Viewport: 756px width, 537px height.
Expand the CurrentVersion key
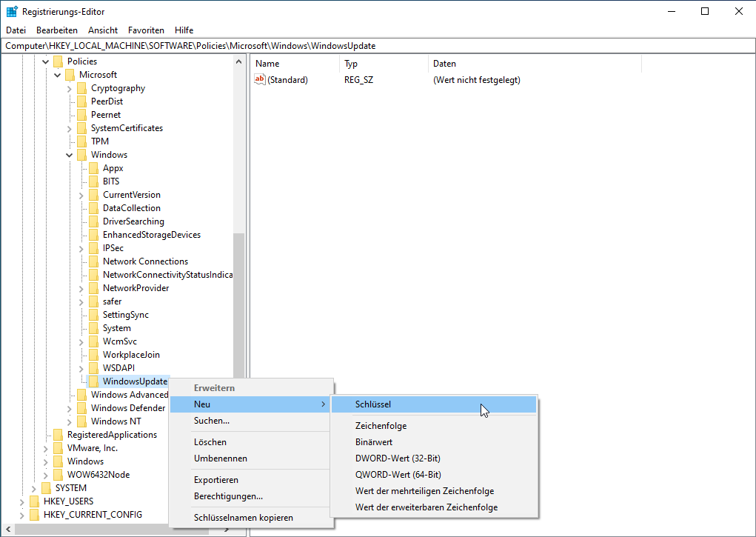coord(81,196)
